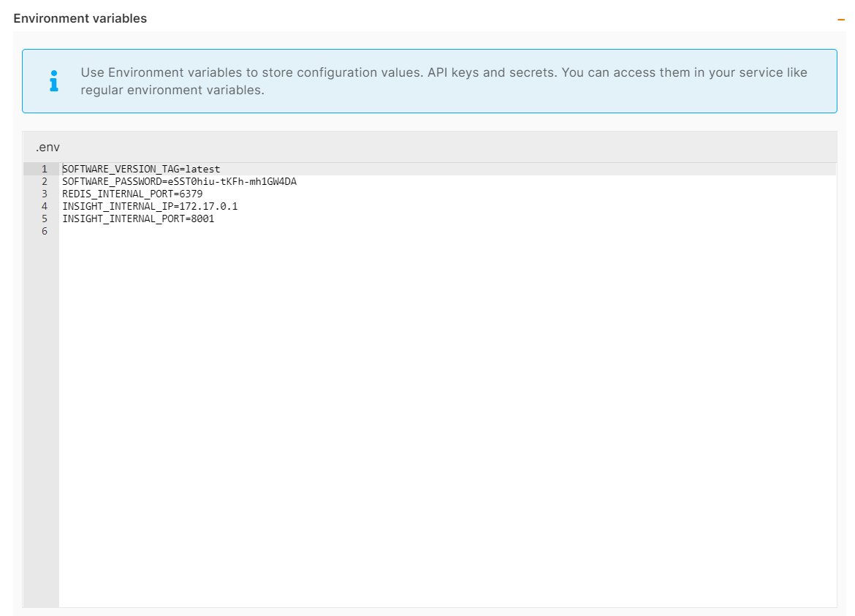Select line number 5 in the gutter
Screen dimensions: 855x616
[44, 218]
